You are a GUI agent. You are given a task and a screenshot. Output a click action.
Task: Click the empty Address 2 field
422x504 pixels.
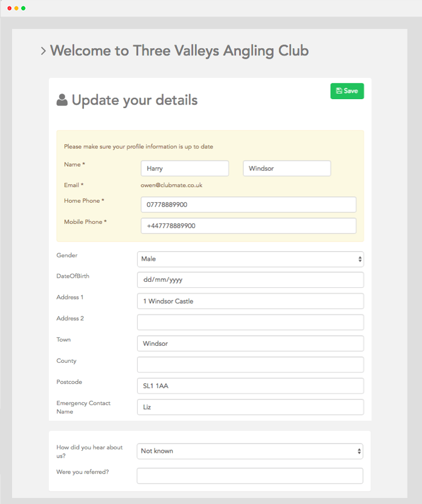pos(250,322)
